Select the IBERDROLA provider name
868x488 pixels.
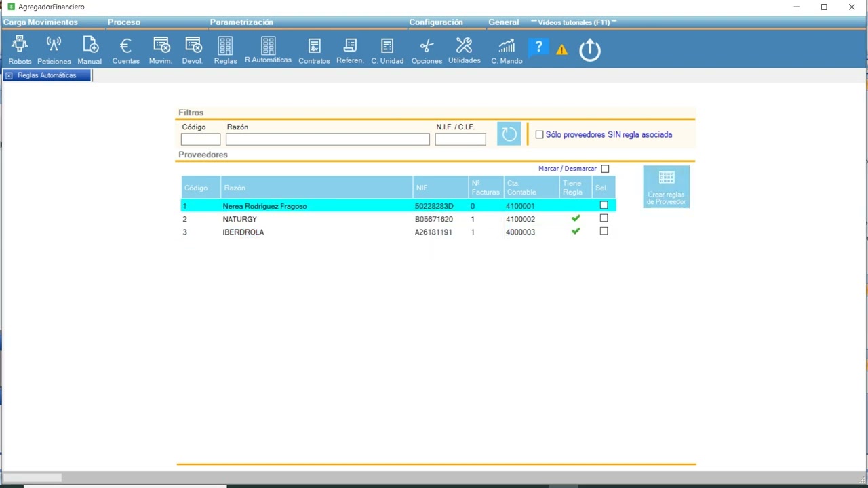pos(243,232)
